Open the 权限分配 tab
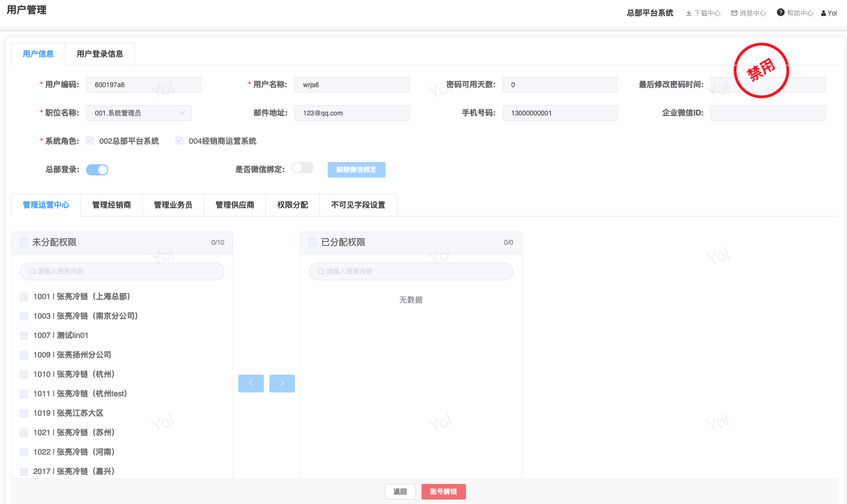Image resolution: width=847 pixels, height=504 pixels. [x=293, y=205]
